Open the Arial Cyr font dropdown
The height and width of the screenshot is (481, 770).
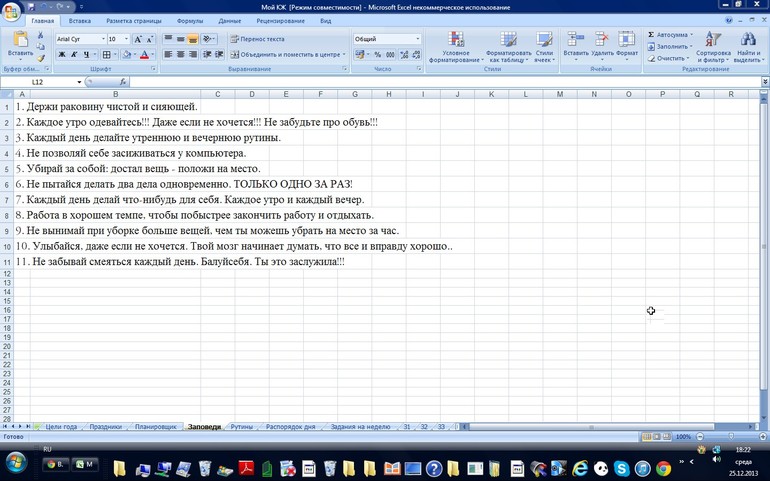pos(100,39)
